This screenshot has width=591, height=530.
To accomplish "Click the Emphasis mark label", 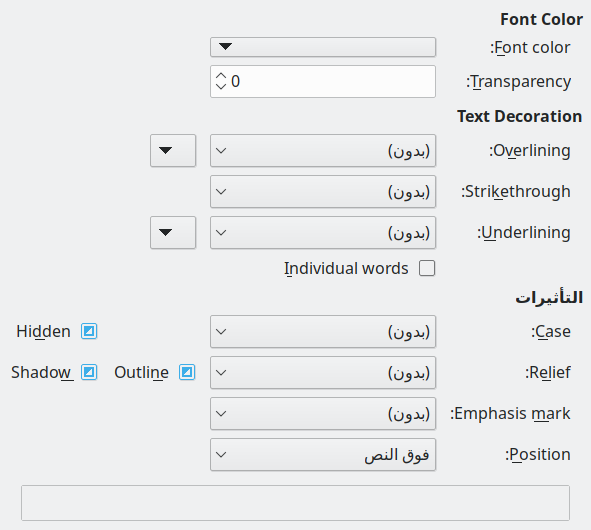I will [510, 414].
